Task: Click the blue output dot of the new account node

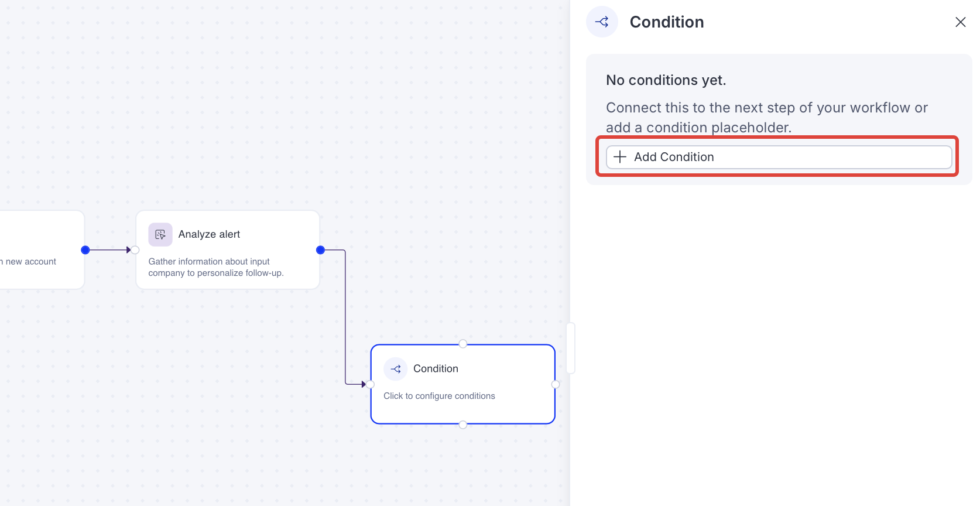Action: [x=85, y=249]
